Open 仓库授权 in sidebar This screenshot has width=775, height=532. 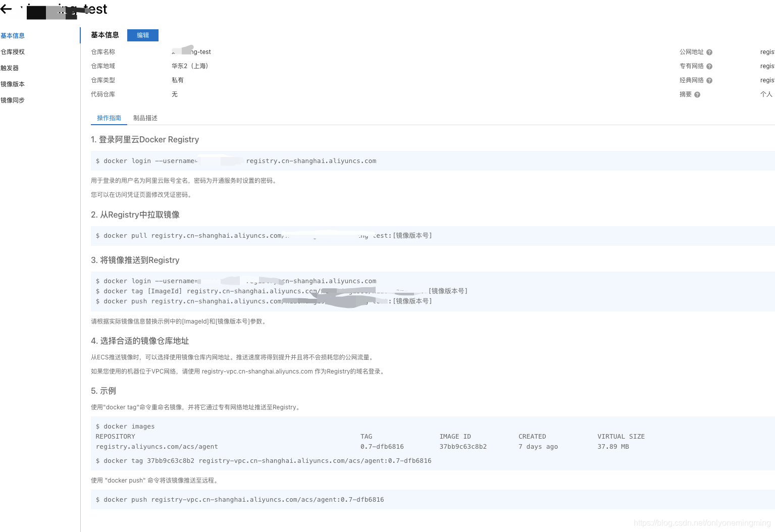pos(13,52)
